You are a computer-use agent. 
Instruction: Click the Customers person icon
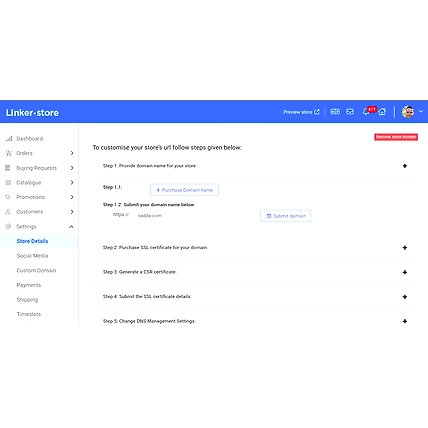(x=8, y=212)
